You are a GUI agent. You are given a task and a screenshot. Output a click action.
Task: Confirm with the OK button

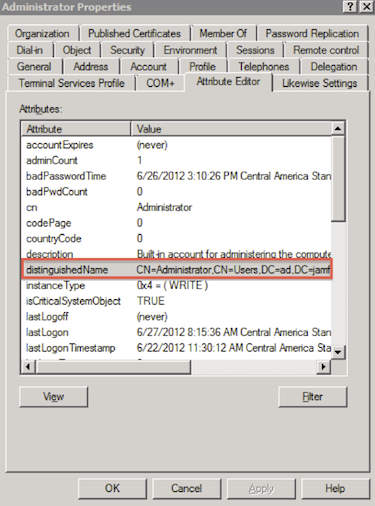click(x=112, y=488)
